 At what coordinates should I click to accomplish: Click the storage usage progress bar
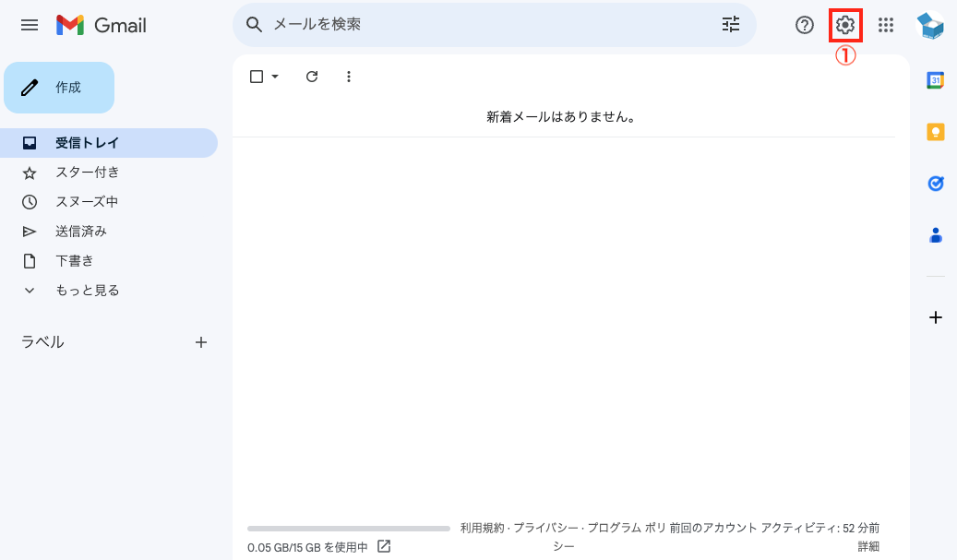(x=349, y=529)
